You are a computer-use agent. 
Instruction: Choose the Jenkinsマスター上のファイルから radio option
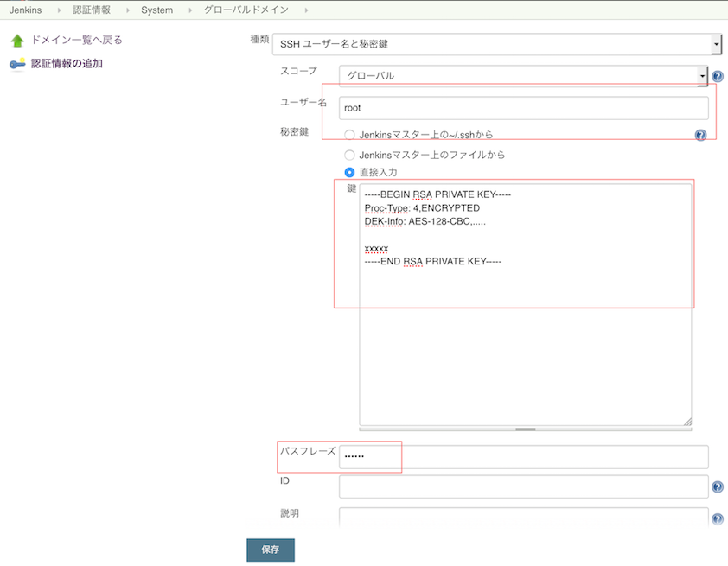point(349,155)
